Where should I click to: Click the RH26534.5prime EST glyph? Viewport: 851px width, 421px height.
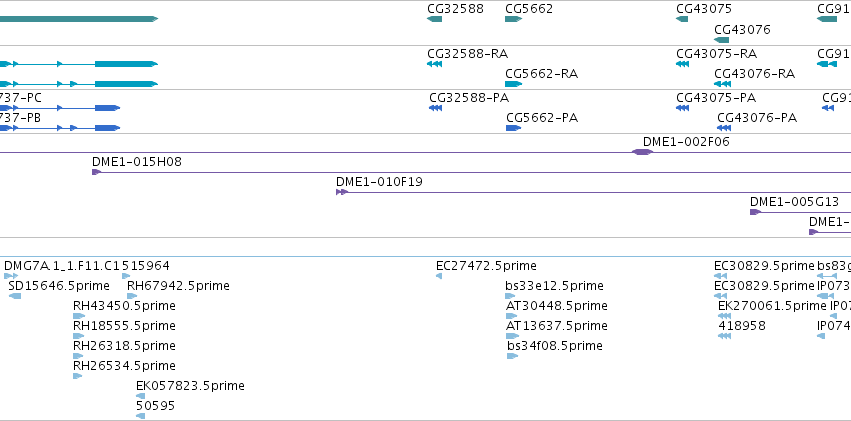78,376
